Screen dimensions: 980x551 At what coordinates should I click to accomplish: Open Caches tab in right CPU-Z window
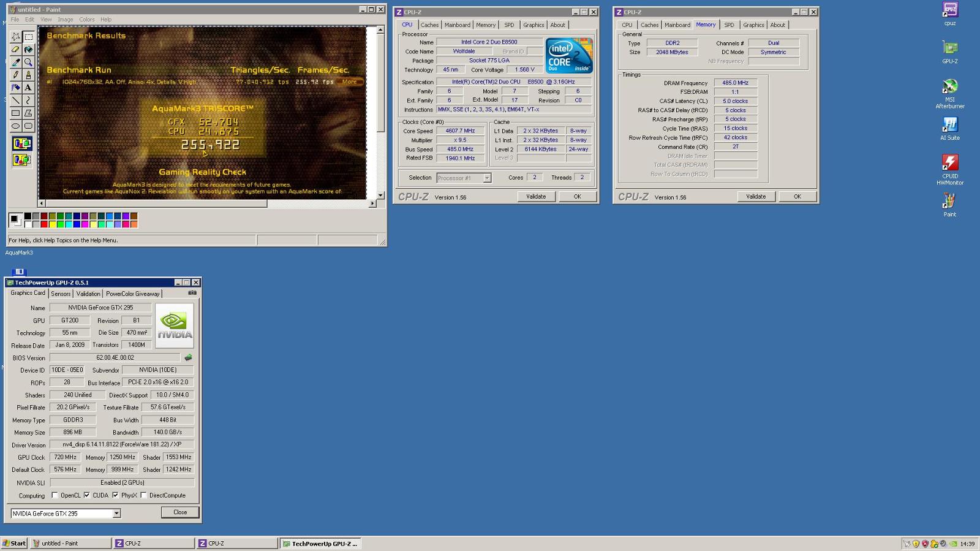(650, 25)
